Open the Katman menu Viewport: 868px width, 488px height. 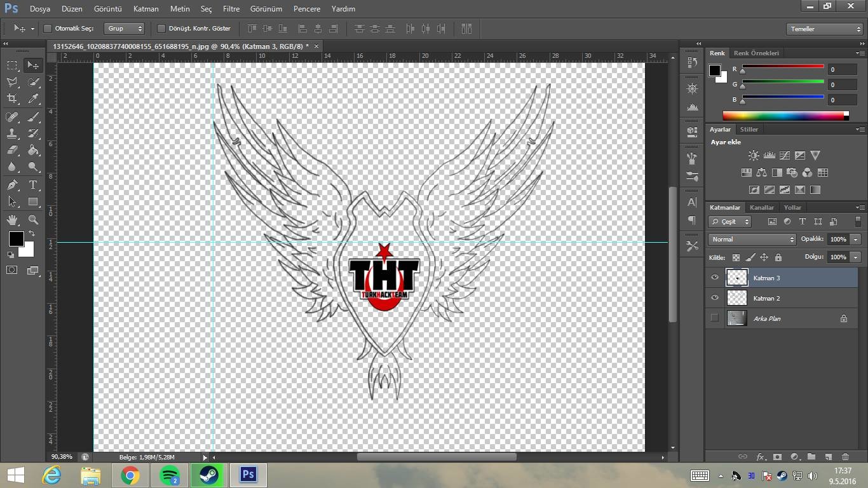pyautogui.click(x=146, y=9)
